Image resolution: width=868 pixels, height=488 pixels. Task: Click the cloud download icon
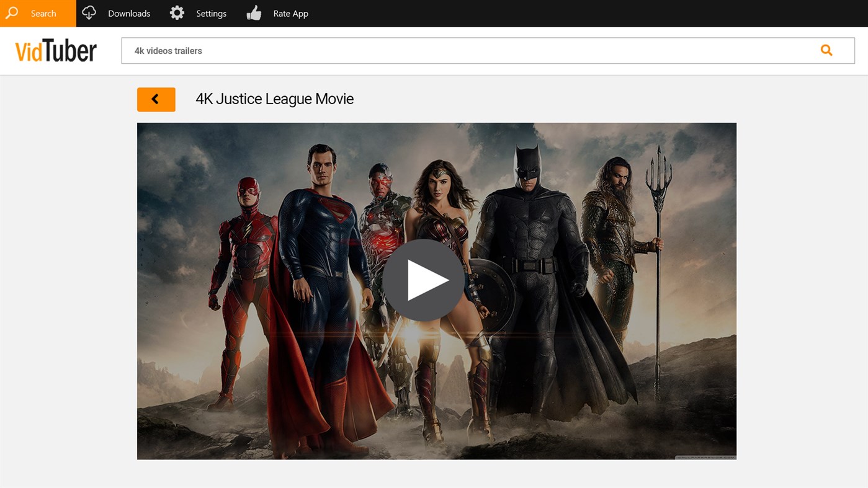point(89,13)
